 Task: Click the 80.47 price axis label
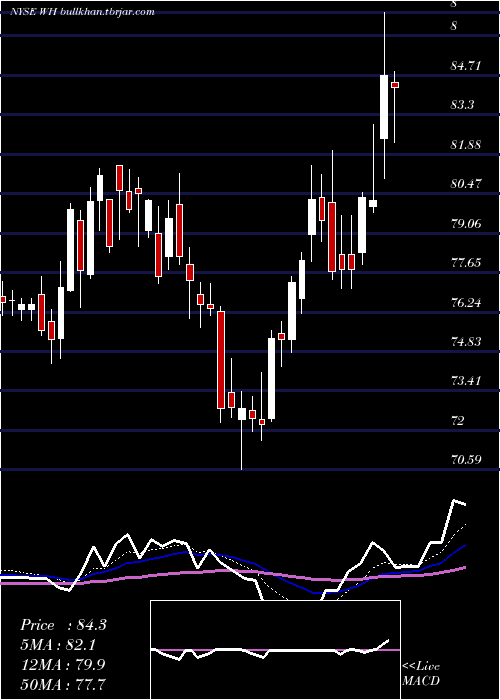[x=466, y=183]
